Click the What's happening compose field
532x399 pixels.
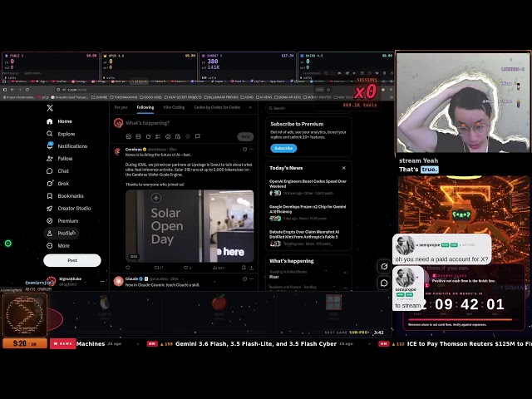(190, 123)
